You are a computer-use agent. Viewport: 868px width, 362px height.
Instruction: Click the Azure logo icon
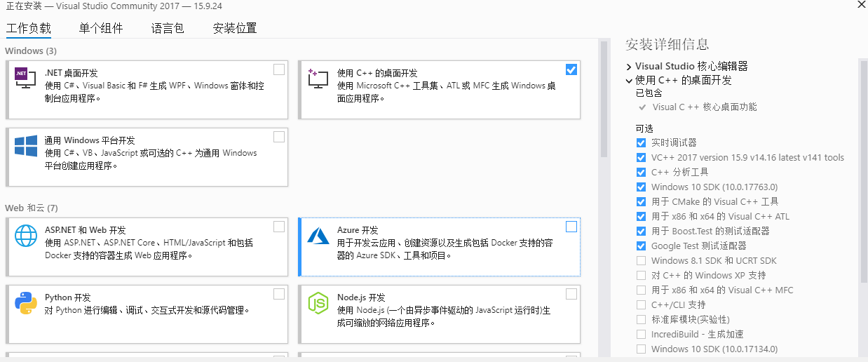click(x=318, y=236)
